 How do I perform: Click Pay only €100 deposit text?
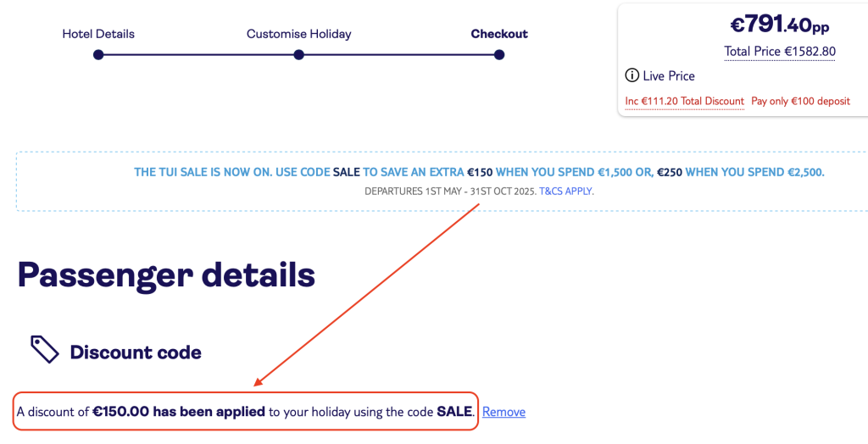(800, 102)
